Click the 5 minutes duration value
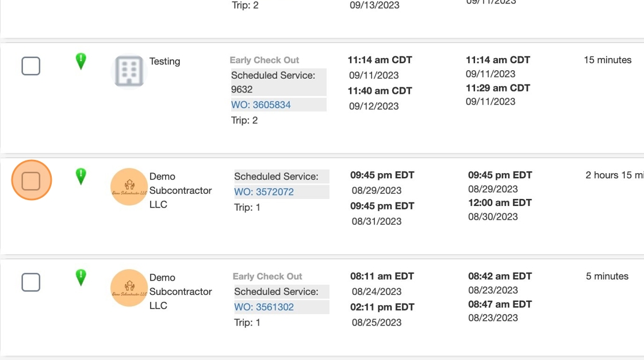Image resolution: width=644 pixels, height=360 pixels. [607, 277]
